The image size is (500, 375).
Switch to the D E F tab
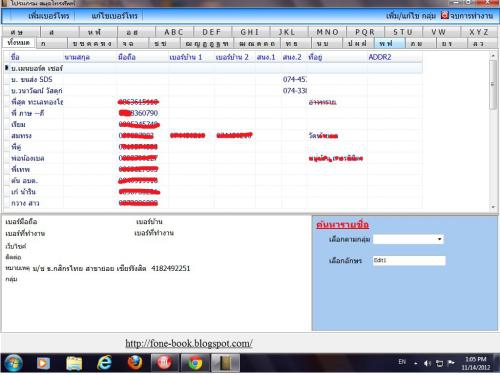(212, 32)
